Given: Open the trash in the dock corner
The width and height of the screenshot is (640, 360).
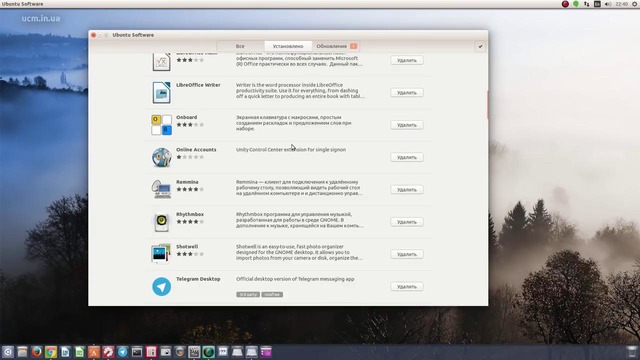Looking at the screenshot, I should [632, 352].
